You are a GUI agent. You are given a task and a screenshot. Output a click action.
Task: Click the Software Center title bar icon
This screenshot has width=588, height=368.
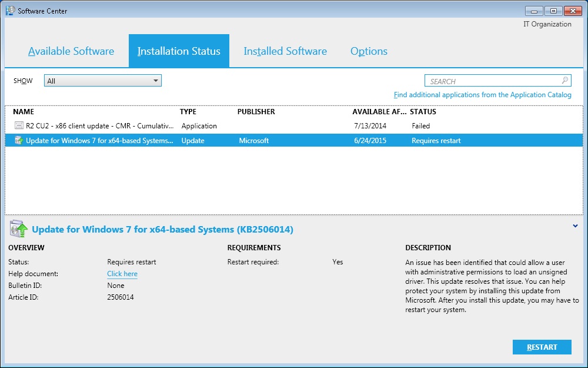(x=10, y=11)
